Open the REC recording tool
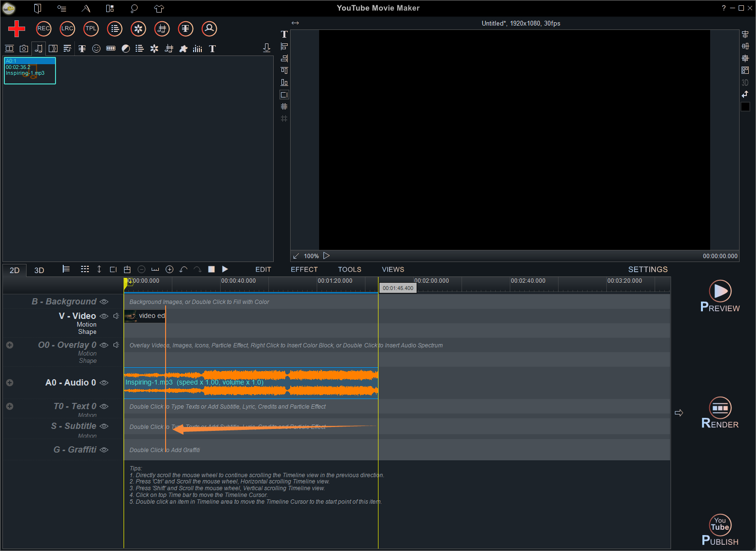Viewport: 756px width, 551px height. 43,28
